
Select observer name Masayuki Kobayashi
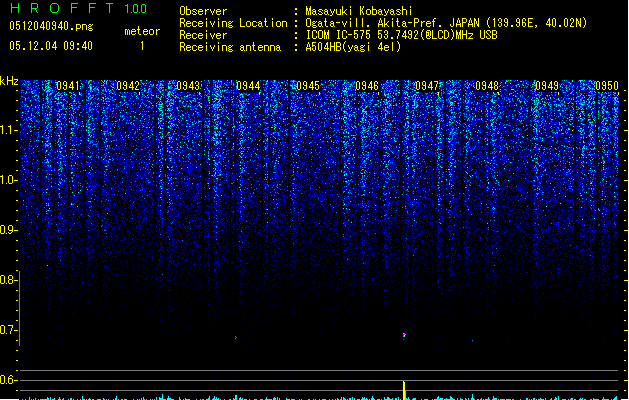pos(359,11)
